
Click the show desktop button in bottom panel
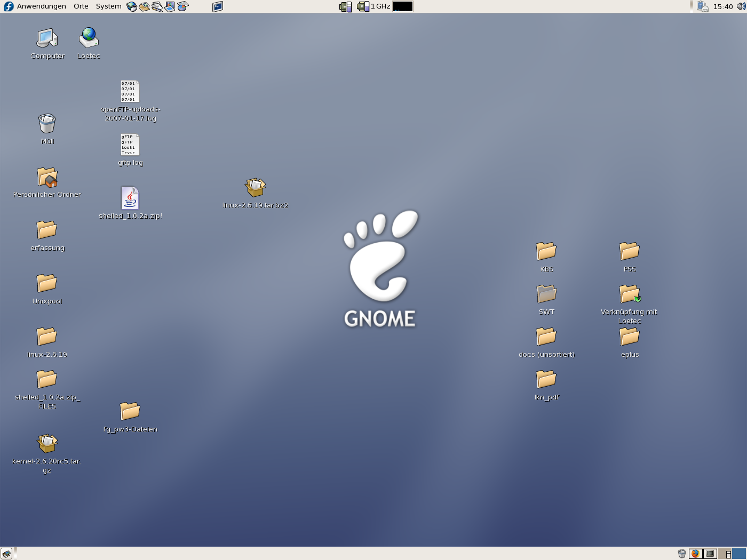(6, 554)
